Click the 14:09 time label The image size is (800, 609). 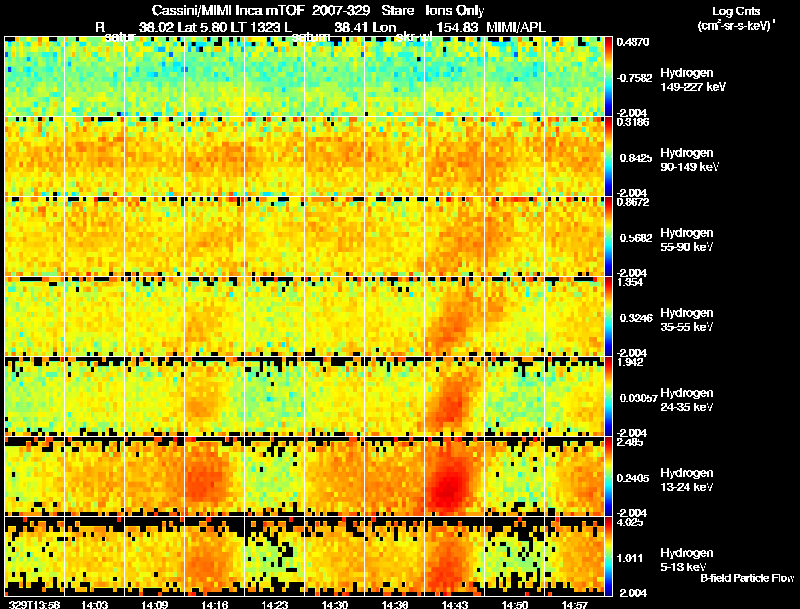(x=155, y=605)
